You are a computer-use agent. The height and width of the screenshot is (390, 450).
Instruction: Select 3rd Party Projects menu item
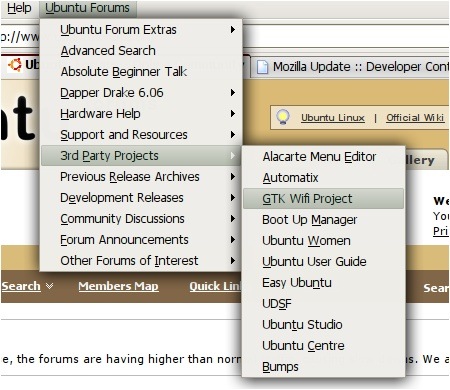point(141,156)
